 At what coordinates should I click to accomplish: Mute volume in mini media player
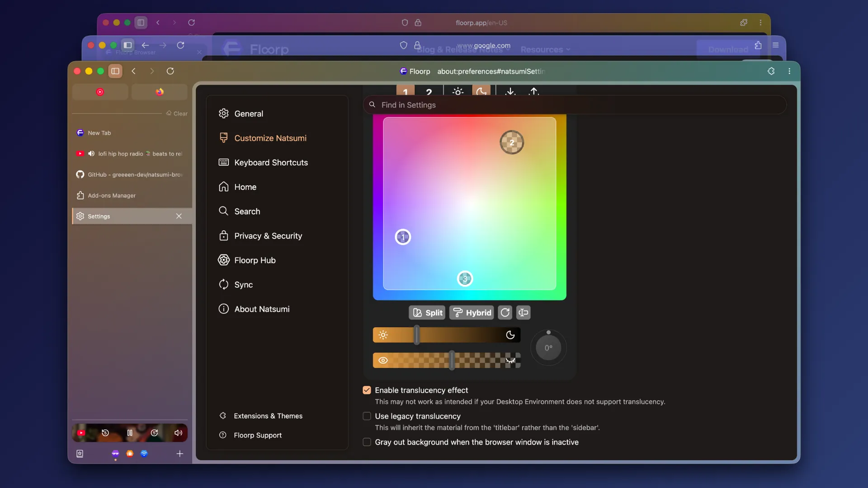pos(178,433)
